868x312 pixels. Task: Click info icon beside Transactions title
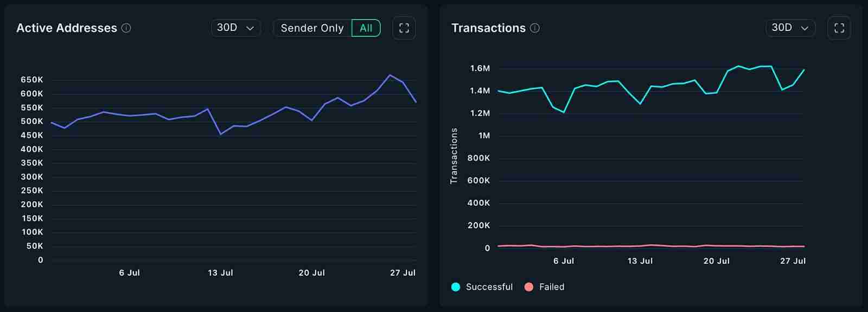click(x=535, y=28)
